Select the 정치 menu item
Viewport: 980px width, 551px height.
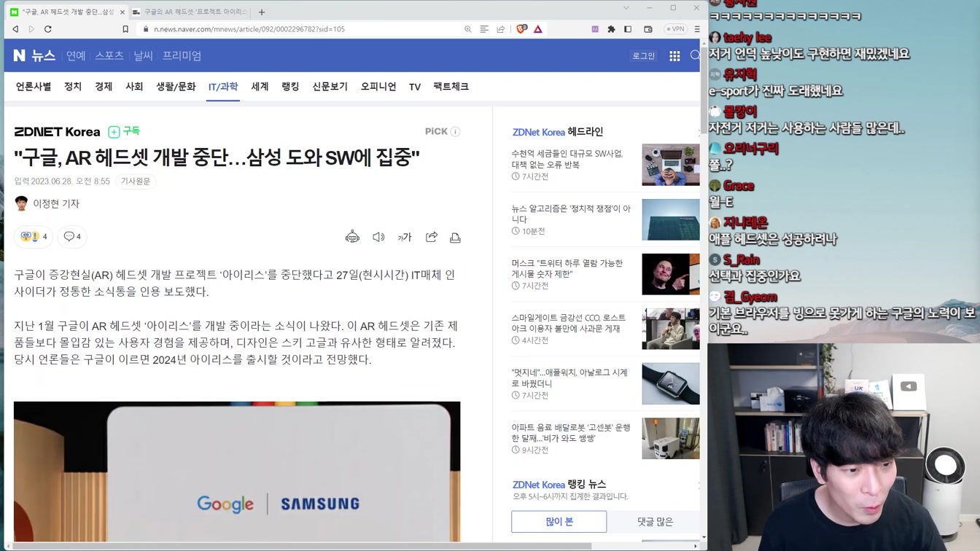[x=73, y=87]
